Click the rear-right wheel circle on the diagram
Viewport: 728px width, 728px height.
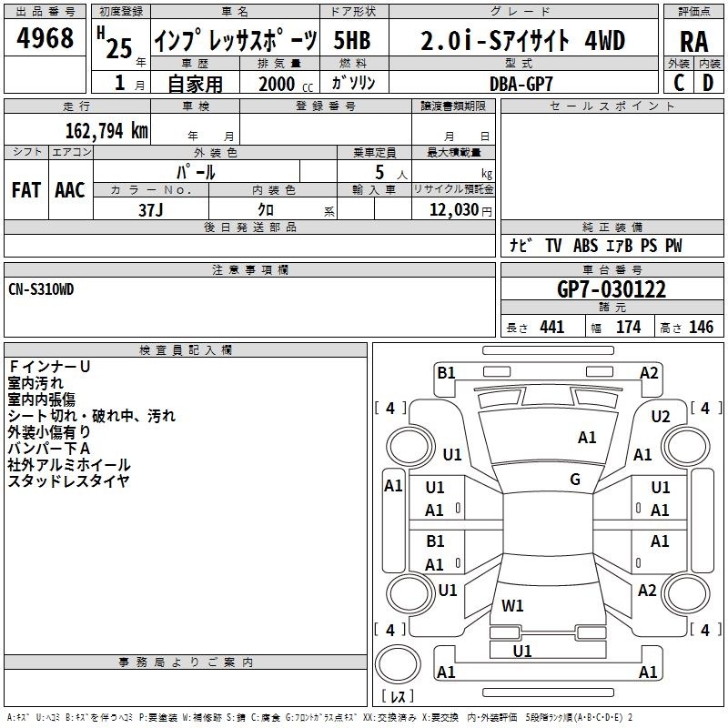coord(685,593)
